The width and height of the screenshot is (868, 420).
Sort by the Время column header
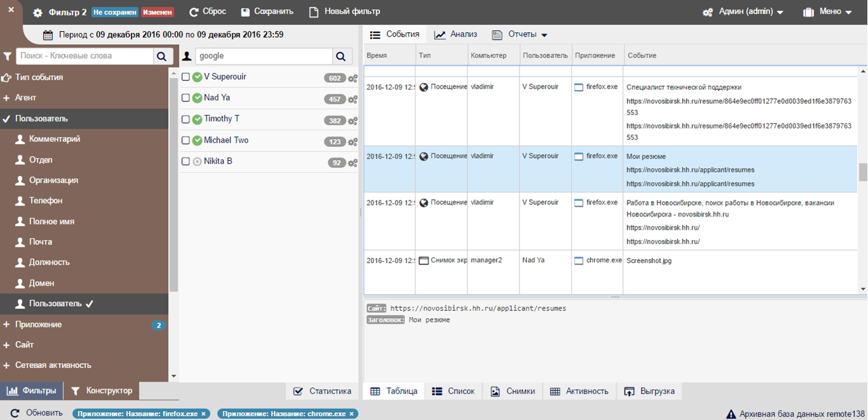pos(389,56)
